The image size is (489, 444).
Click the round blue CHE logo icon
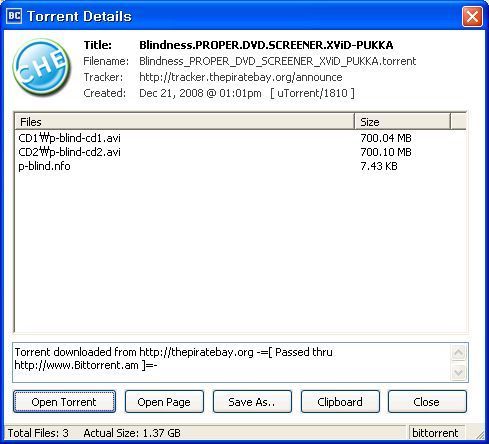pos(42,67)
